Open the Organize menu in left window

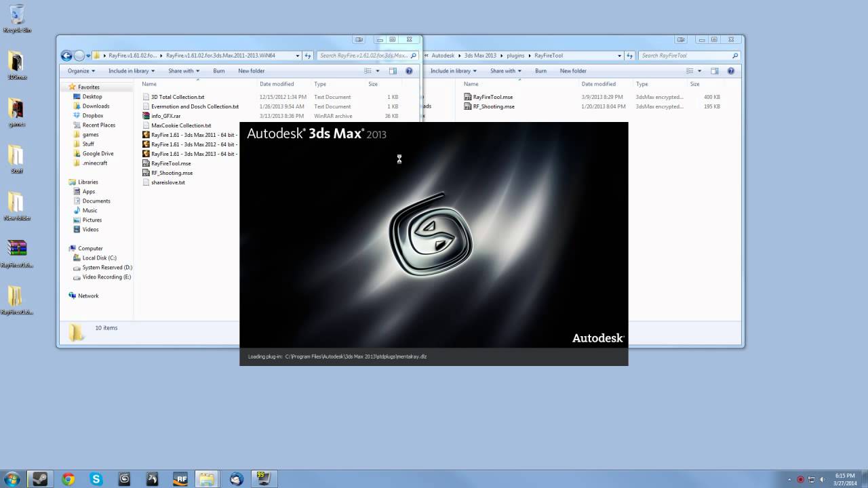(x=81, y=70)
